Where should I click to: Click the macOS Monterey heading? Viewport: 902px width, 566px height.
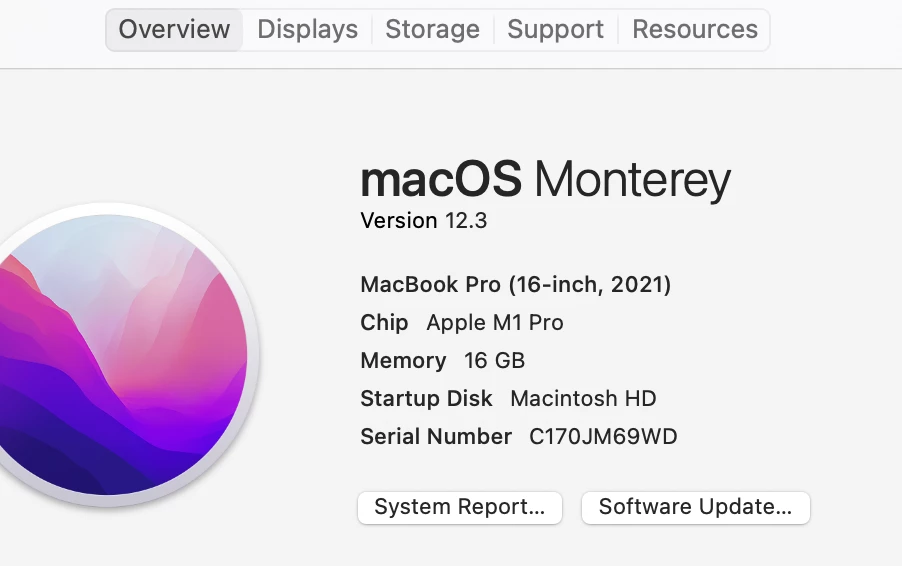[x=545, y=179]
